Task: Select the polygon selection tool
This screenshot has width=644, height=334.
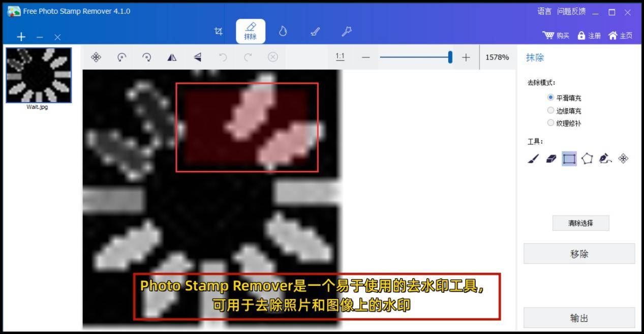Action: tap(587, 159)
